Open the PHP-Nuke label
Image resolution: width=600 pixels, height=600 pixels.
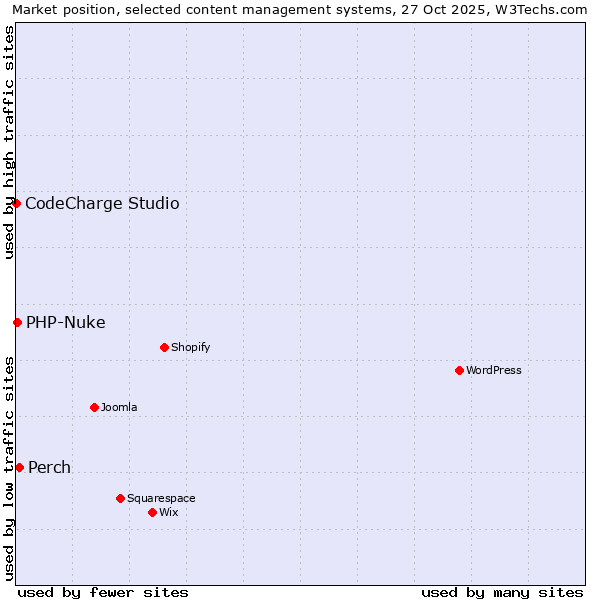coord(65,322)
